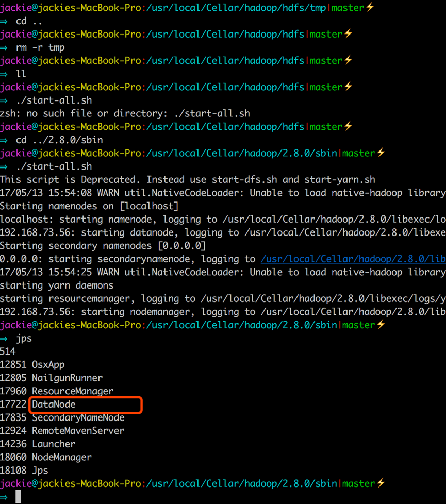Click the 15:54:08 WARN NativeCodeLoader line

tap(223, 193)
